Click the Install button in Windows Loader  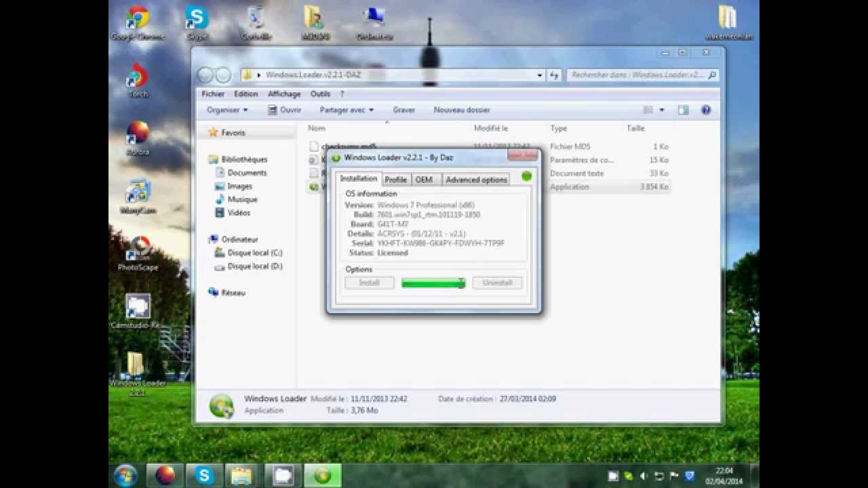coord(369,283)
